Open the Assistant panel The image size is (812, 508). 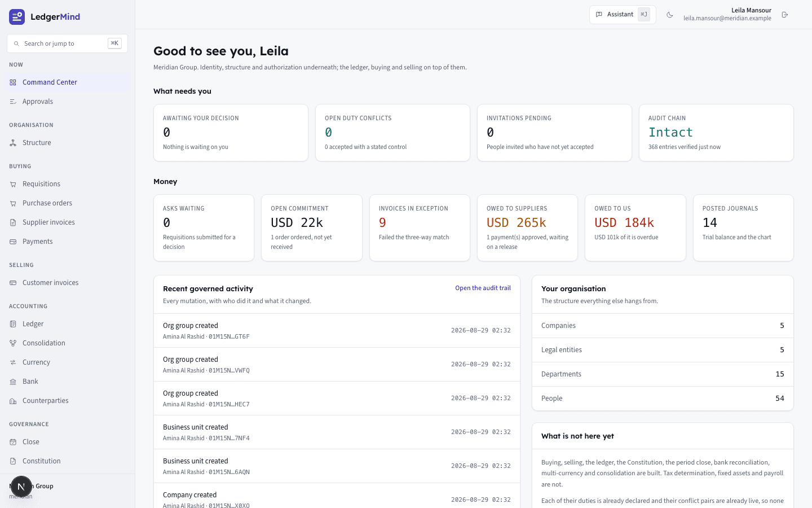coord(623,15)
